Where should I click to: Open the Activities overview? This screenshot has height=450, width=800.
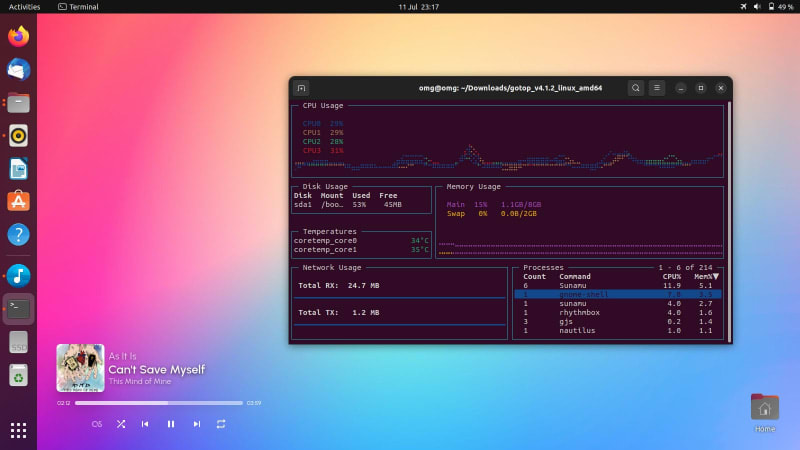click(x=24, y=6)
